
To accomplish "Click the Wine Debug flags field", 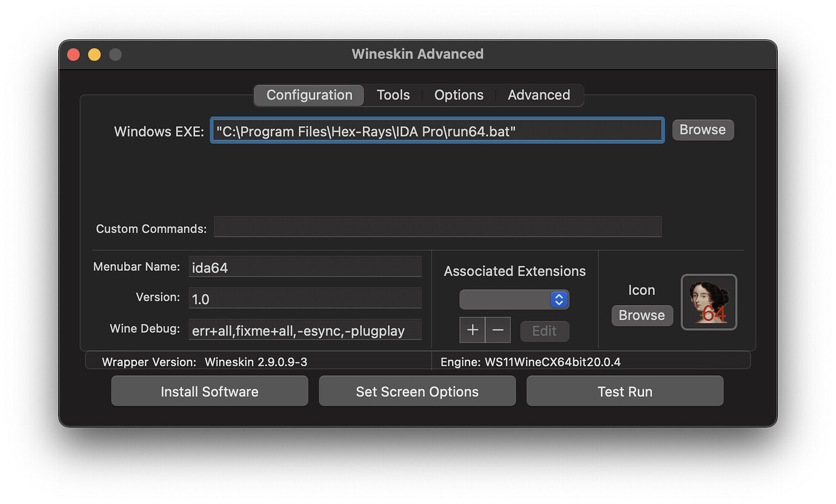I will [x=305, y=330].
